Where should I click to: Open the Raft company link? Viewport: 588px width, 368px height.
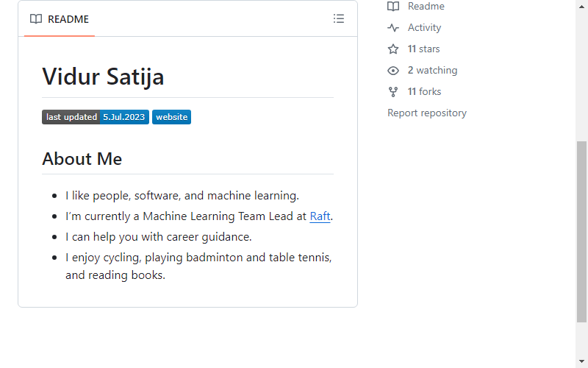pos(320,216)
